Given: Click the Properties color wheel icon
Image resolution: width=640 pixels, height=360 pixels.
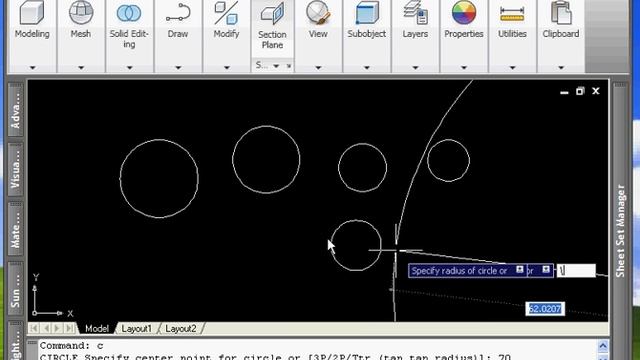Looking at the screenshot, I should 464,13.
